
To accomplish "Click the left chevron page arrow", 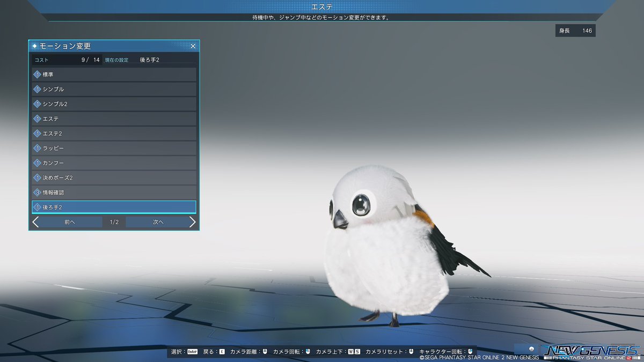I will (35, 222).
